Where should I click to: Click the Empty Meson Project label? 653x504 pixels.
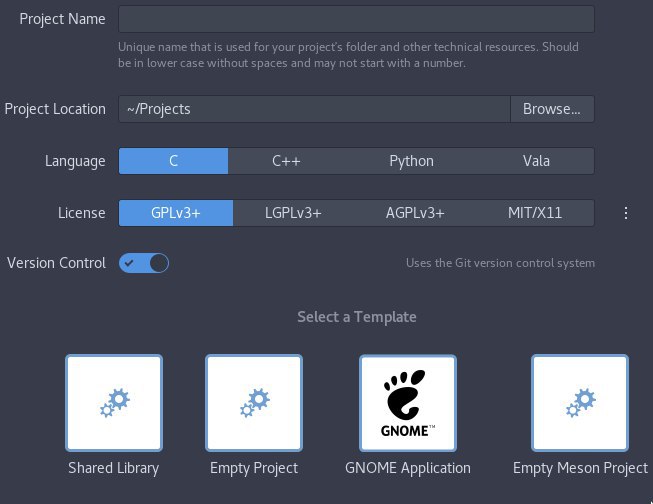(580, 468)
